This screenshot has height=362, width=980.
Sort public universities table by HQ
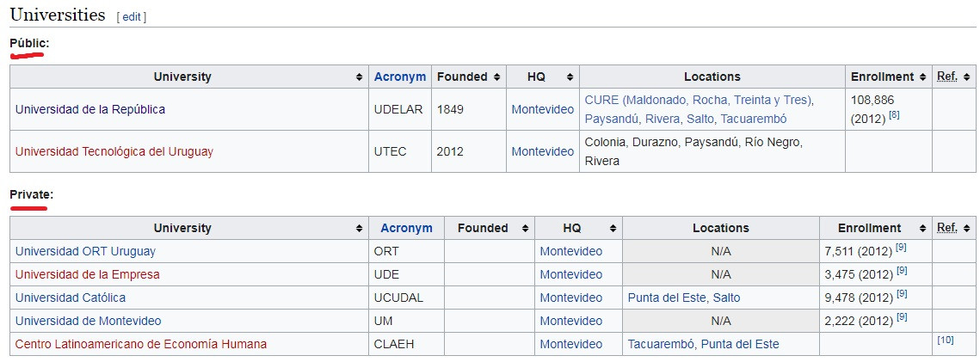(x=570, y=77)
